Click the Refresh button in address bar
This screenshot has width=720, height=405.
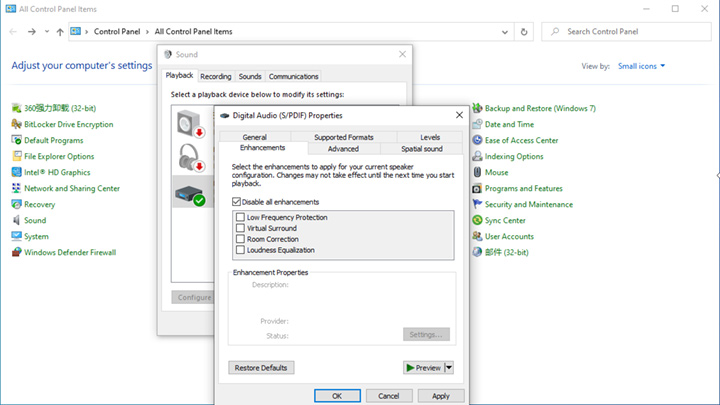click(526, 32)
